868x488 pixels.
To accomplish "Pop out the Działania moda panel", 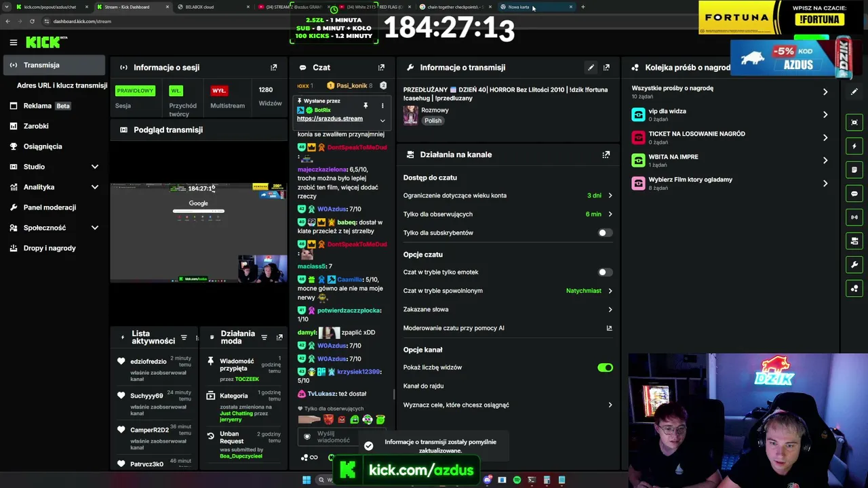I will click(x=279, y=338).
